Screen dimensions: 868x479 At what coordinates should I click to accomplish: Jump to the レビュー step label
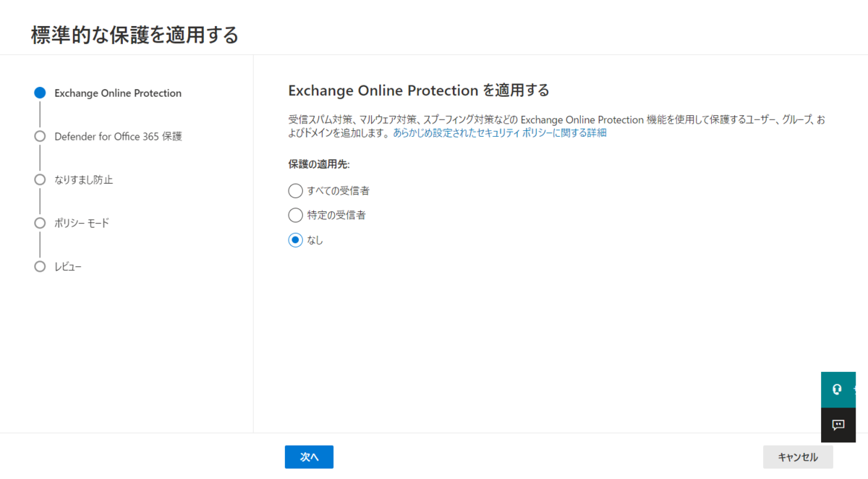68,266
